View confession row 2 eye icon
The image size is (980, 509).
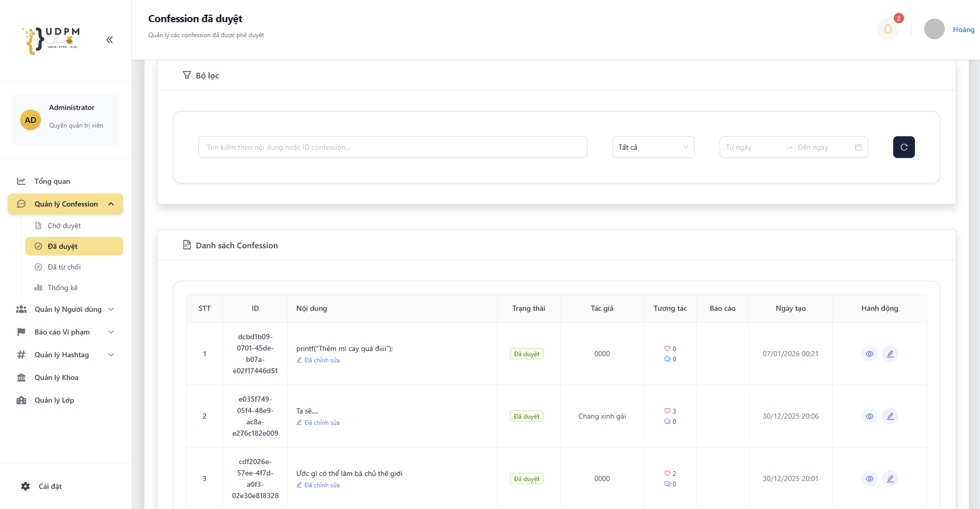(x=869, y=416)
